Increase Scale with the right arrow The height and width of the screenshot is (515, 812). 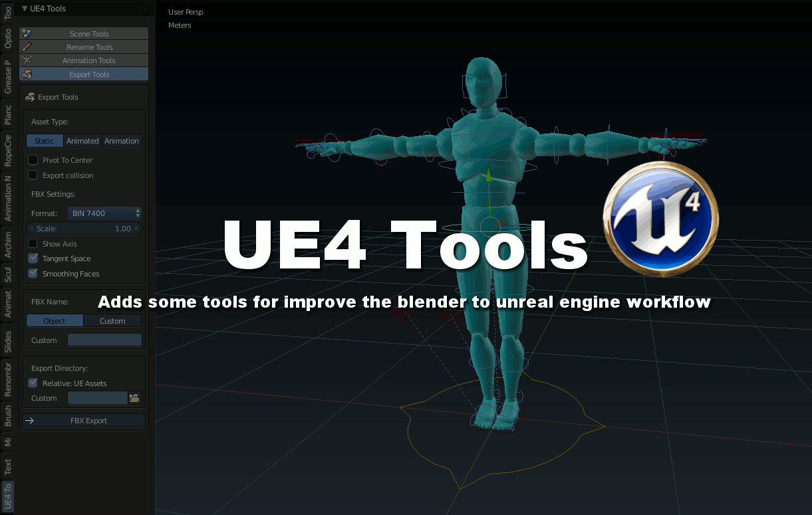pyautogui.click(x=138, y=229)
